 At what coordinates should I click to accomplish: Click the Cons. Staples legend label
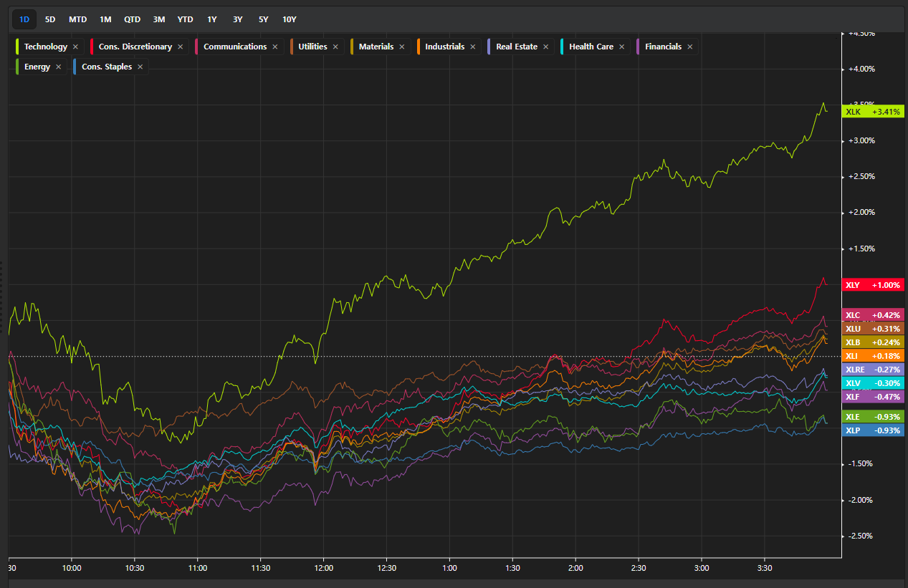107,67
